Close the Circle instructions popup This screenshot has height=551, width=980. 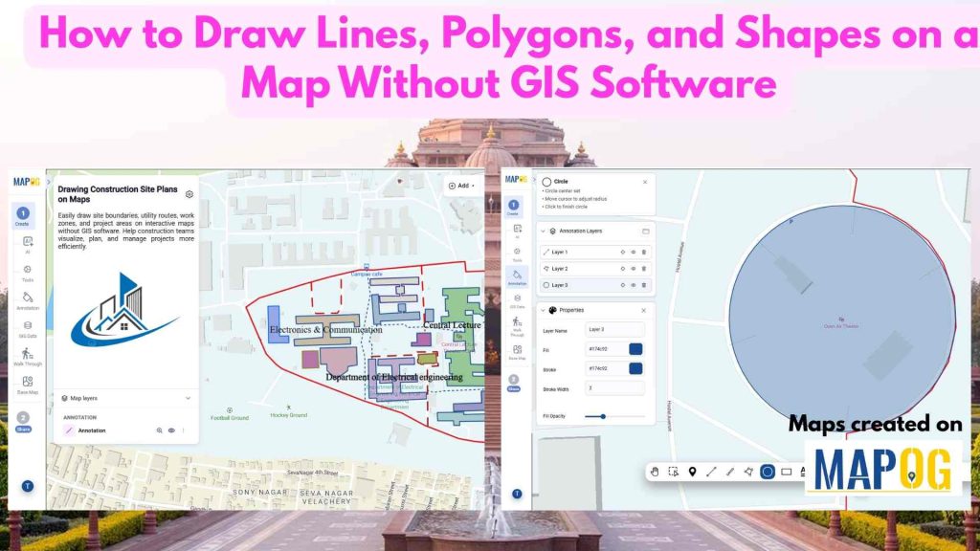coord(645,182)
